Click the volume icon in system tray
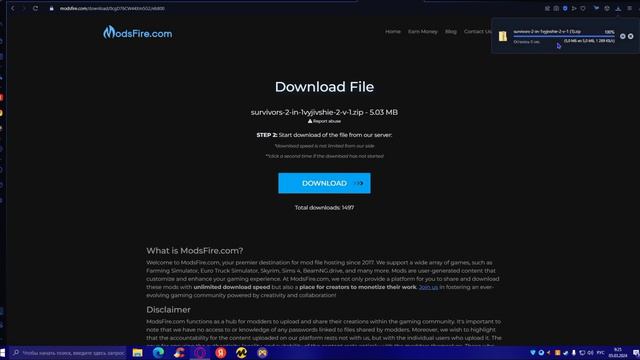640x360 pixels. tap(590, 353)
